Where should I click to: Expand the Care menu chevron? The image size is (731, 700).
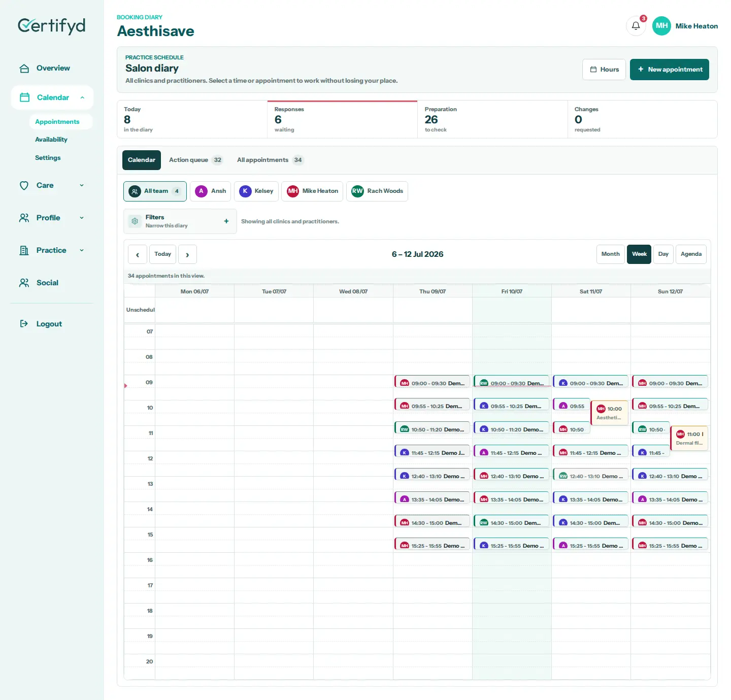tap(82, 186)
